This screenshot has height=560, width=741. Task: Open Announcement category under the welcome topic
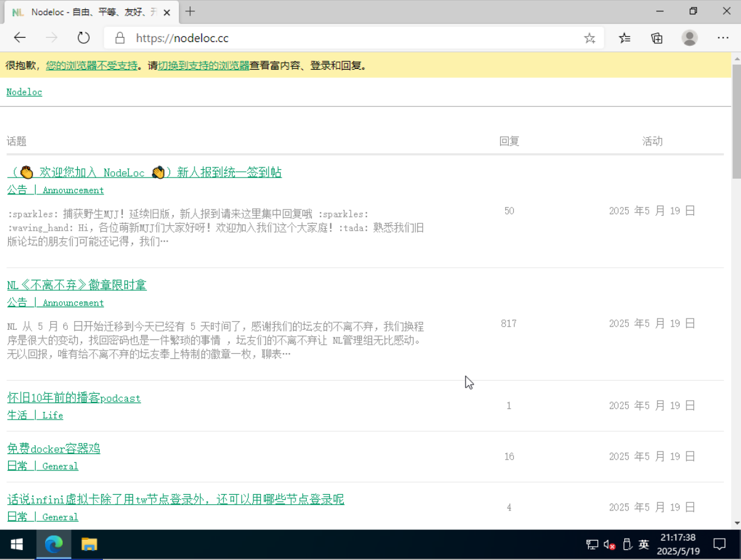click(x=55, y=190)
